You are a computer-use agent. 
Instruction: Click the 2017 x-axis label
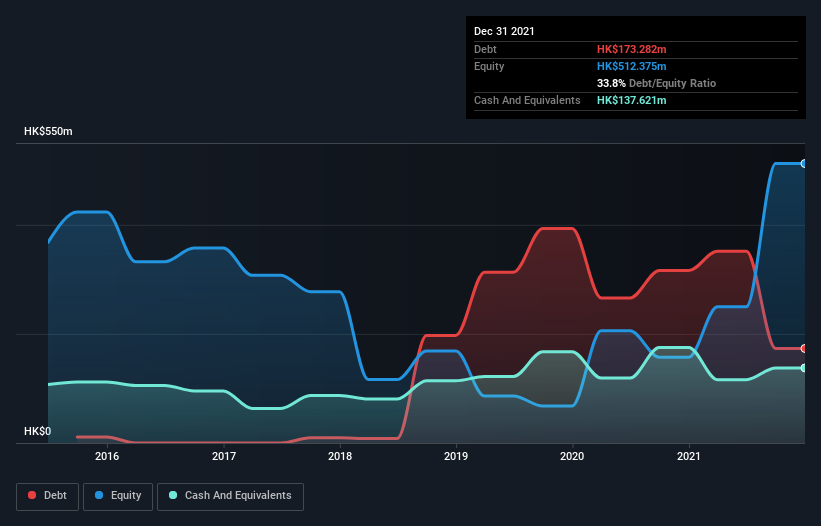[x=224, y=456]
